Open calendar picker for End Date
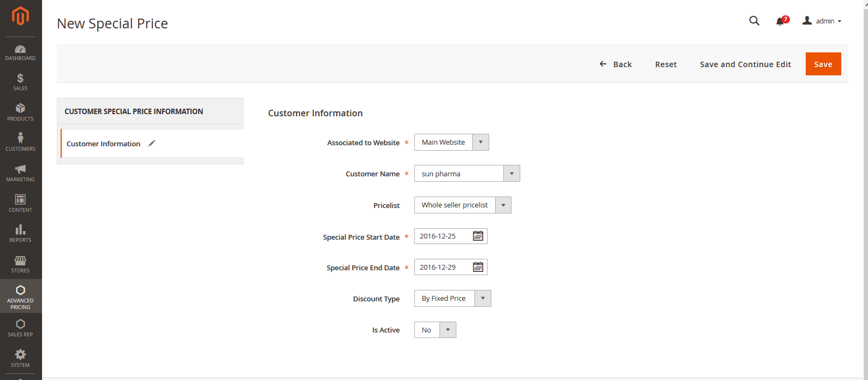The width and height of the screenshot is (868, 380). point(478,267)
